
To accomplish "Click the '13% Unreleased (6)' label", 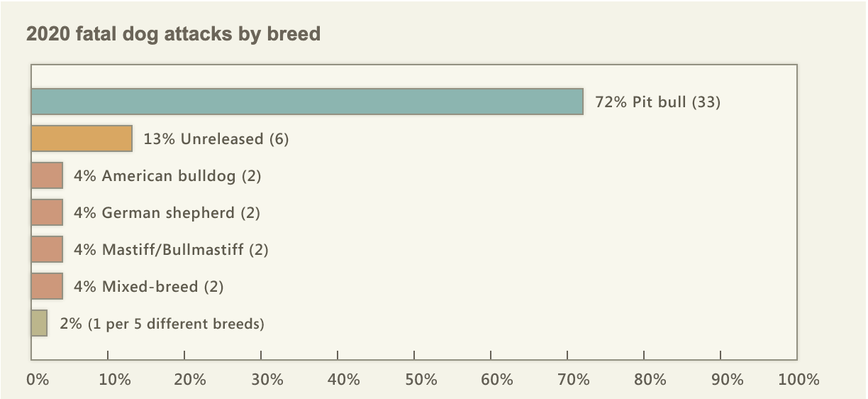I will click(x=216, y=139).
